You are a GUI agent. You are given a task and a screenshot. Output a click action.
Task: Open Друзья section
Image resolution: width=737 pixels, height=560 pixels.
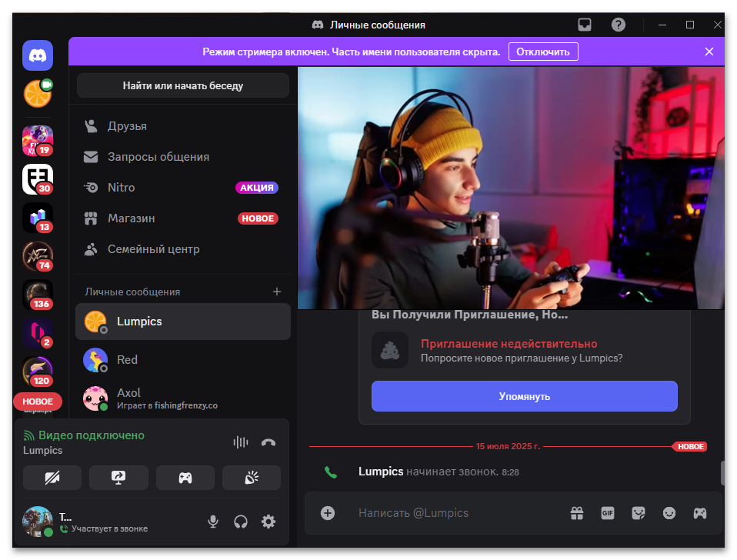(183, 126)
